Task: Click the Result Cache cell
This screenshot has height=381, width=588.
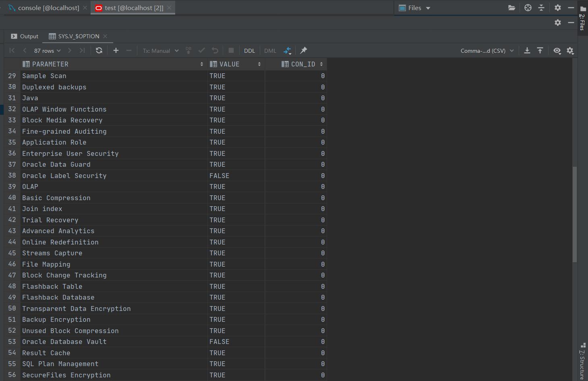Action: (x=114, y=353)
